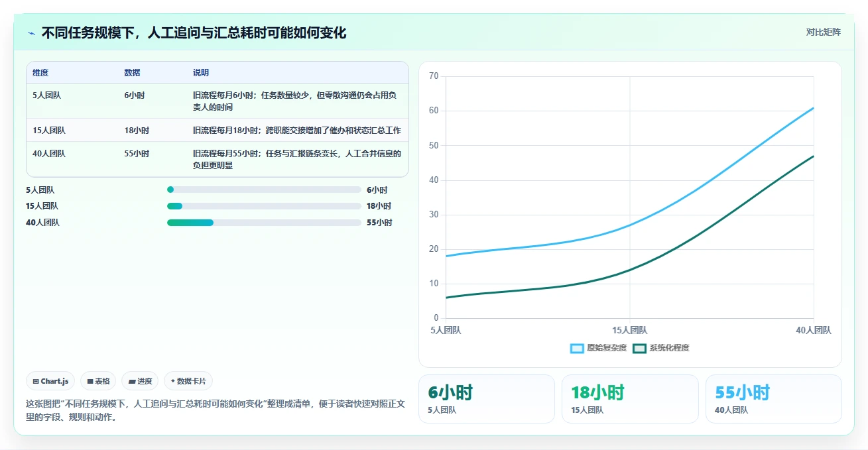Click the 进度 tag chip
Image resolution: width=868 pixels, height=450 pixels.
point(140,381)
